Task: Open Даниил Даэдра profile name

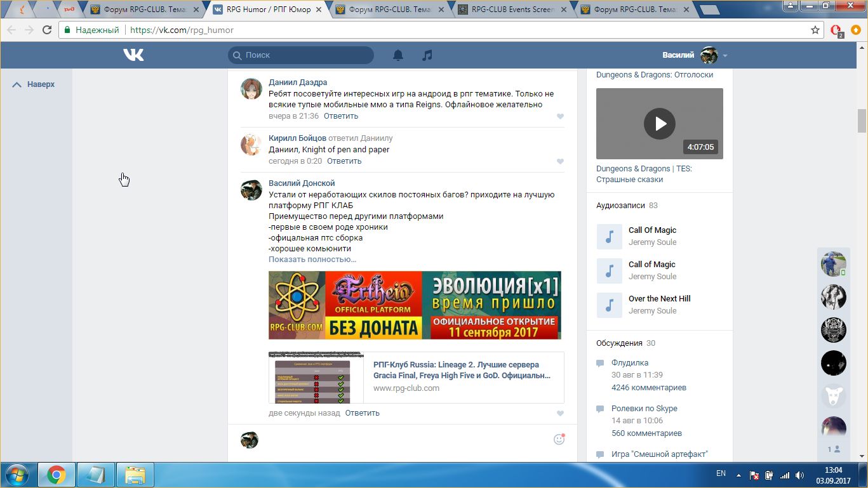Action: (x=298, y=82)
